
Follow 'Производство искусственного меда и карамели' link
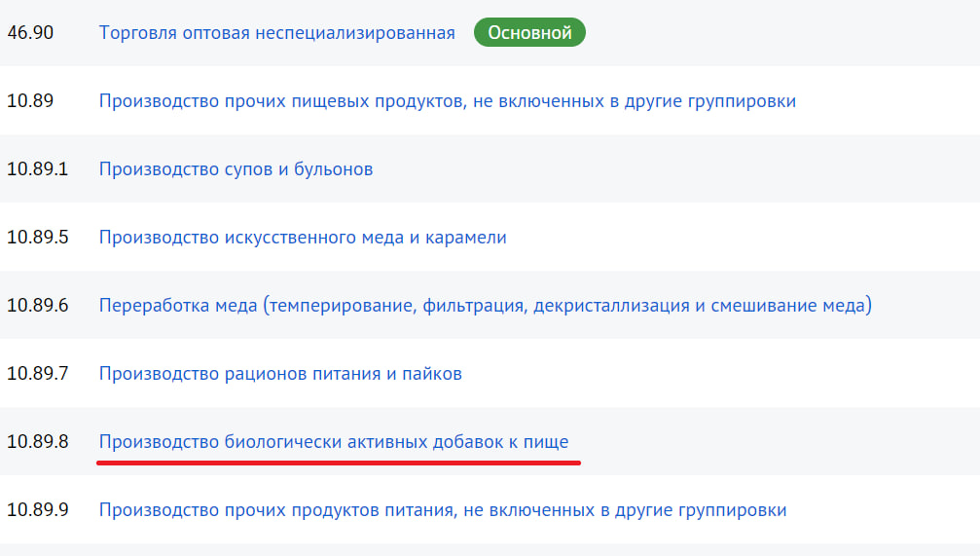[303, 238]
